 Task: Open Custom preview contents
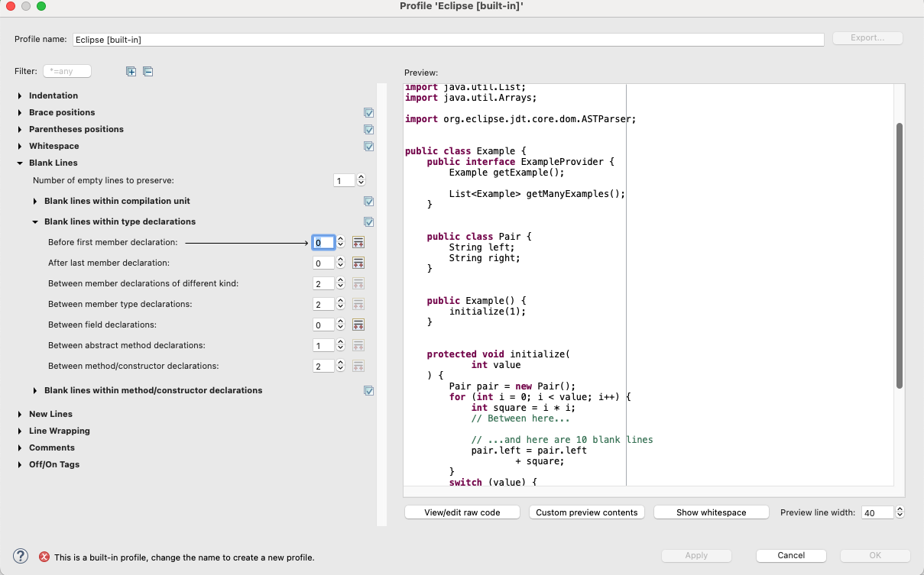[587, 512]
